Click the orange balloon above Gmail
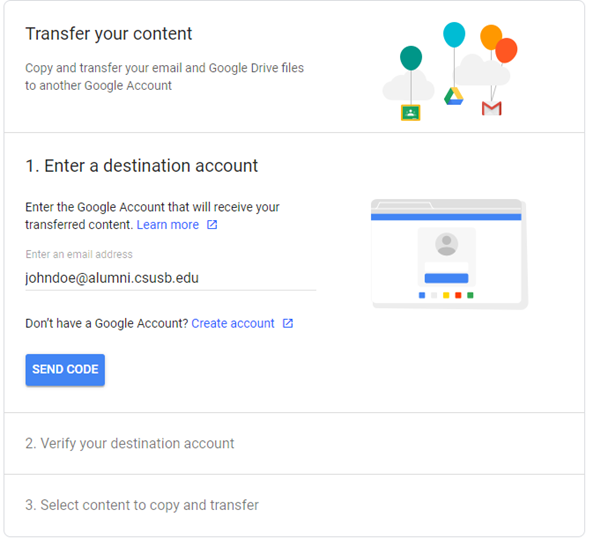 click(491, 37)
